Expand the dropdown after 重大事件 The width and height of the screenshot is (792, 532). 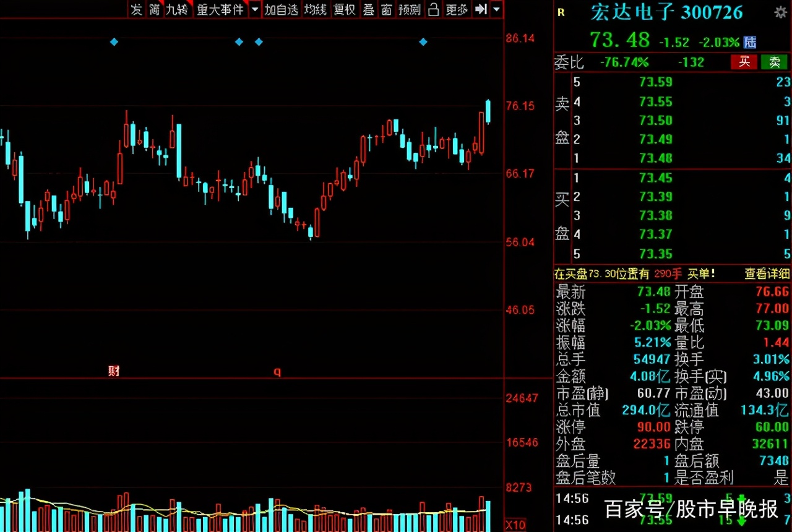(255, 9)
